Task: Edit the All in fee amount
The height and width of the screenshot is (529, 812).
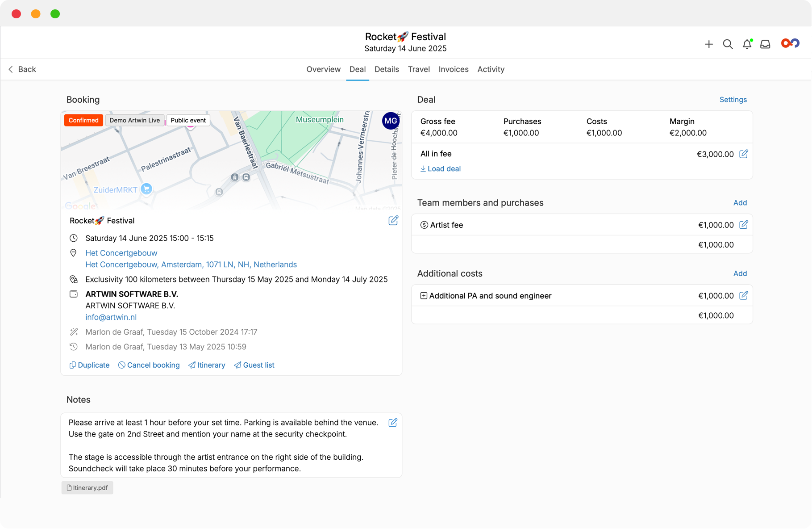Action: pyautogui.click(x=743, y=154)
